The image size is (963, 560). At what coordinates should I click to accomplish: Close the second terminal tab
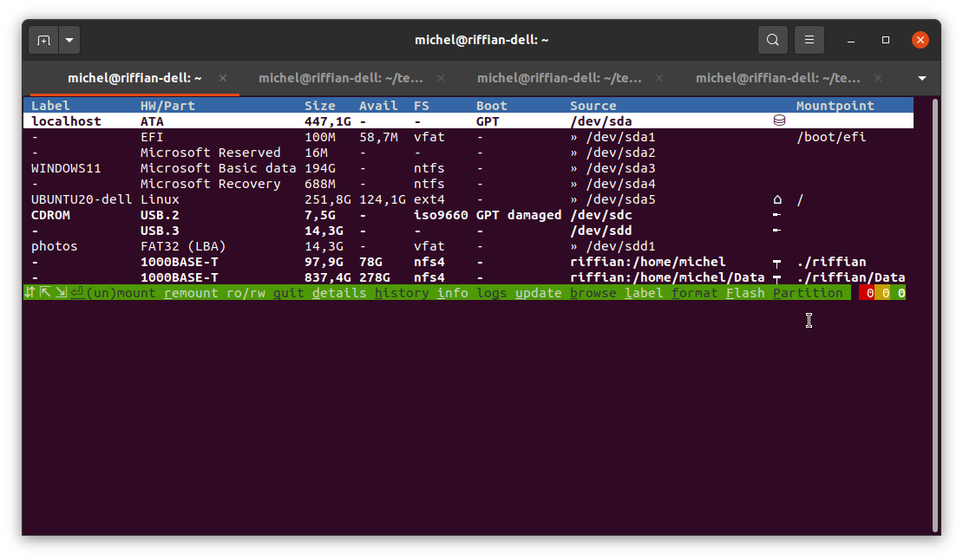pyautogui.click(x=441, y=78)
